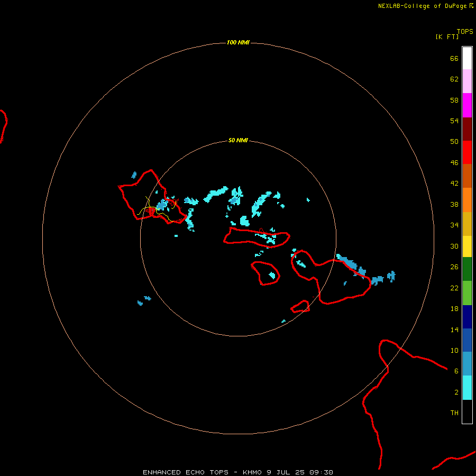Click the dark orange 46 kft legend swatch
Image resolution: width=476 pixels, height=476 pixels.
pyautogui.click(x=467, y=176)
